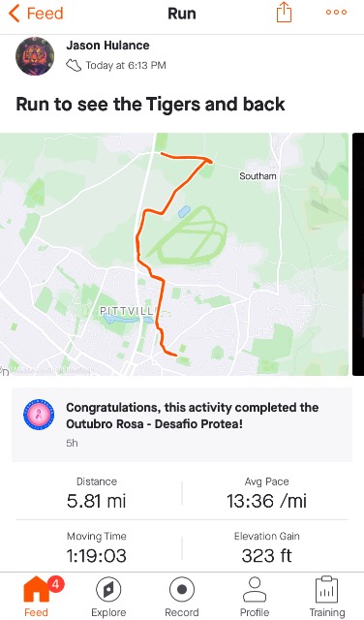The image size is (364, 620).
Task: Open Jason Hulance's tiger profile picture
Action: coord(35,56)
